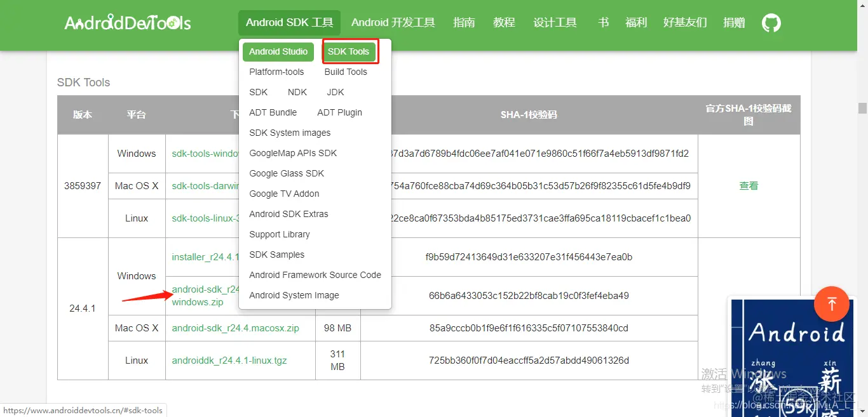This screenshot has width=868, height=417.
Task: Open the Android 开发工具 menu
Action: (393, 23)
